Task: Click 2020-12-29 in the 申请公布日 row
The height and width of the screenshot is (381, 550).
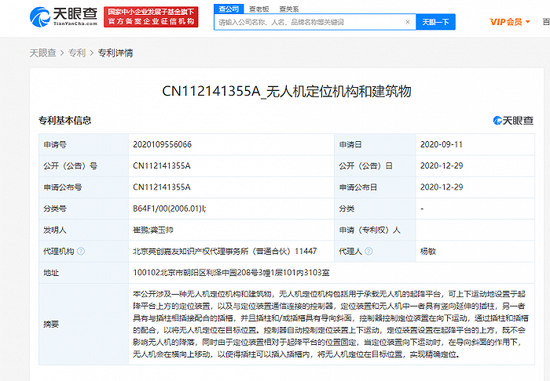Action: point(442,187)
